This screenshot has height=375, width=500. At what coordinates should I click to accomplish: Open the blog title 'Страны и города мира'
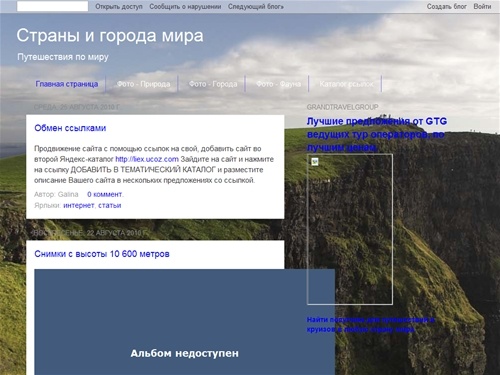tap(110, 35)
